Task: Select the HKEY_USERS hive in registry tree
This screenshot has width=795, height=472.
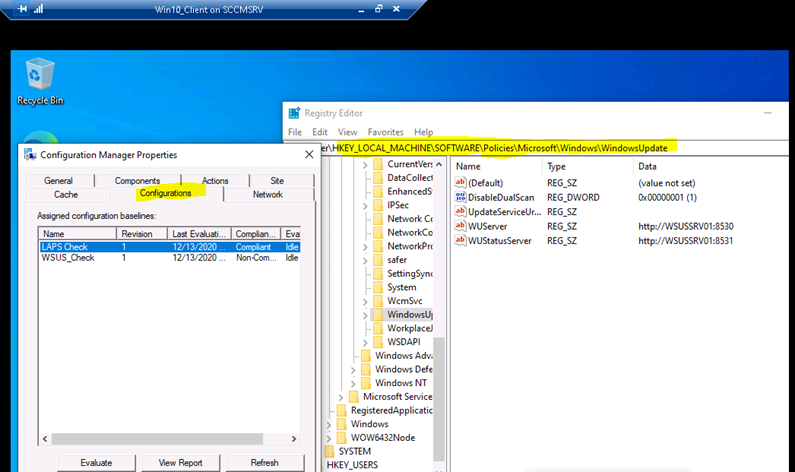Action: tap(352, 464)
